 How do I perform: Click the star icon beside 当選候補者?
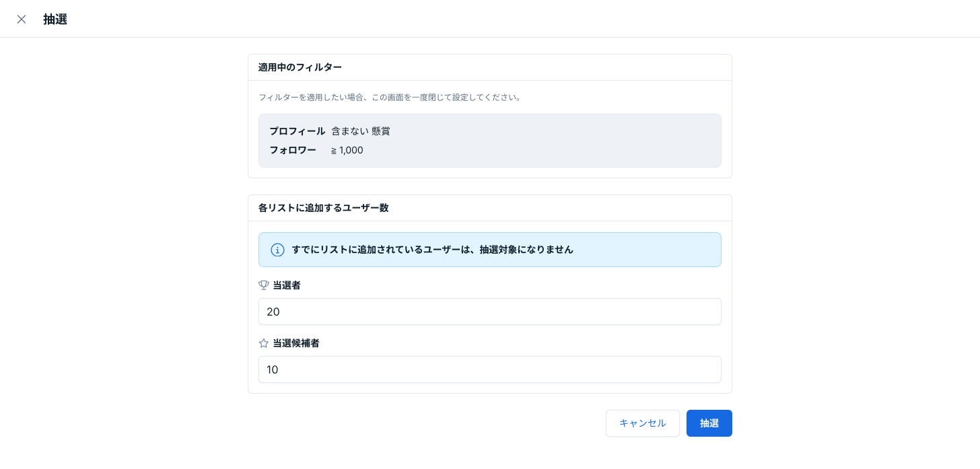click(x=264, y=343)
